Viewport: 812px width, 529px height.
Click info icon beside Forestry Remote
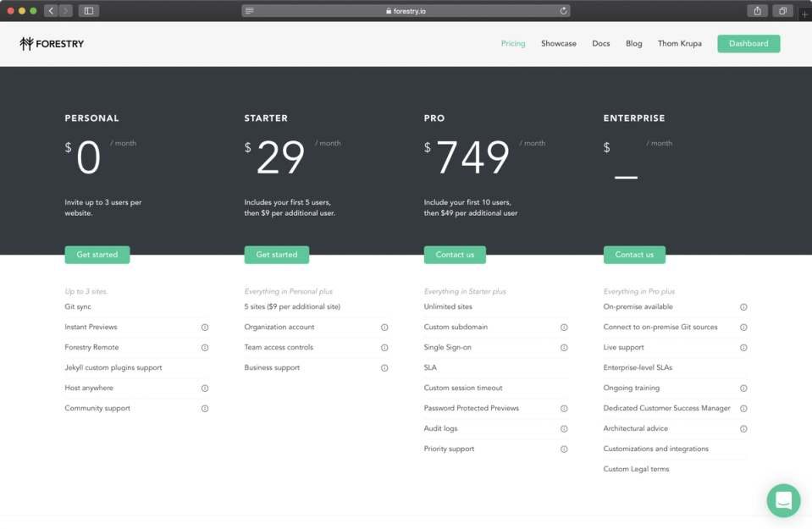tap(205, 348)
